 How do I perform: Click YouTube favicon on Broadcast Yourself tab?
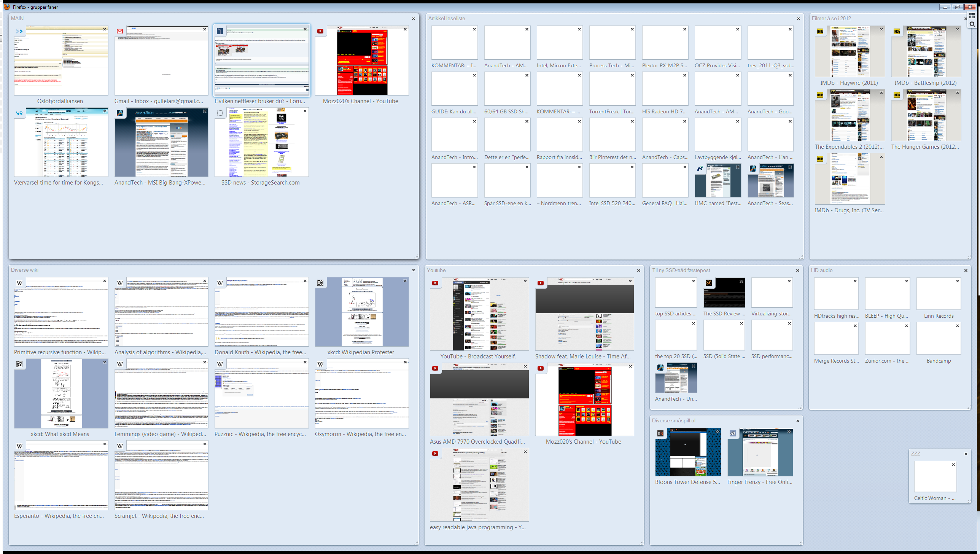pyautogui.click(x=435, y=283)
